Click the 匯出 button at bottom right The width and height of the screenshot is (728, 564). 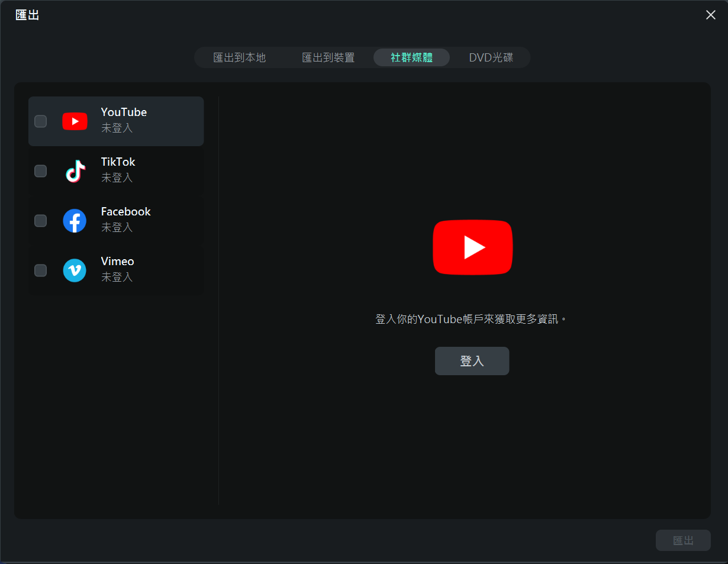pos(683,540)
